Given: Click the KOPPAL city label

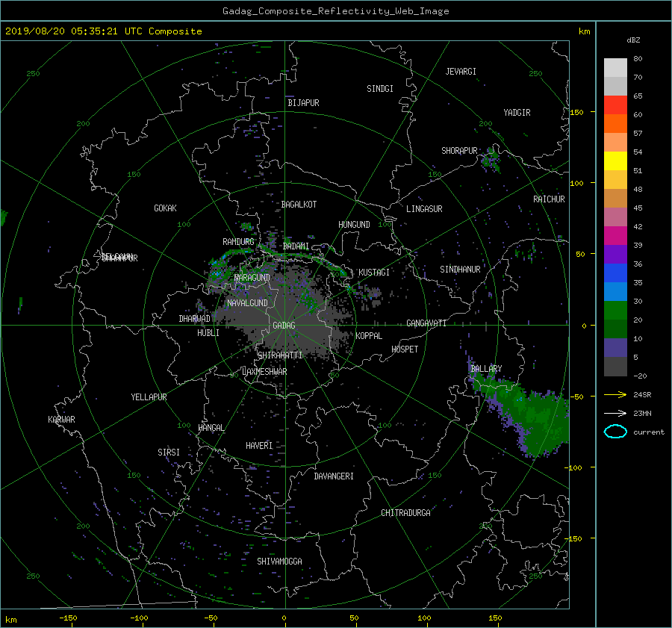Looking at the screenshot, I should click(x=369, y=336).
